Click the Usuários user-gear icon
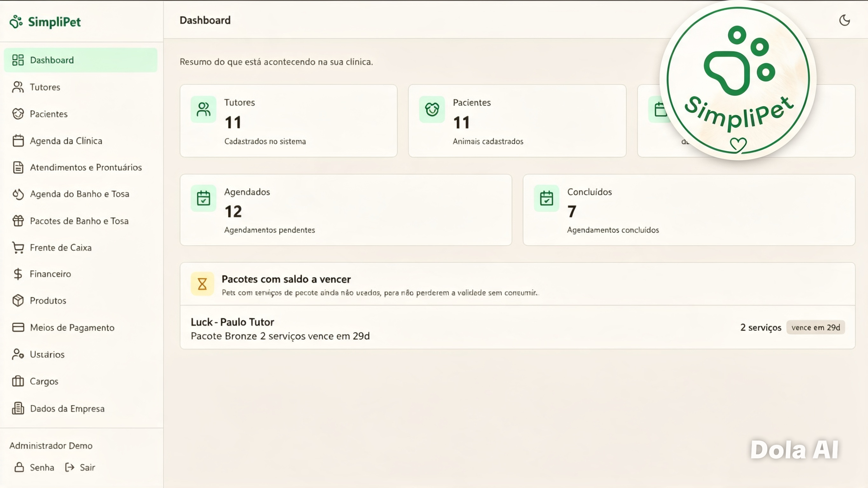 pyautogui.click(x=18, y=354)
